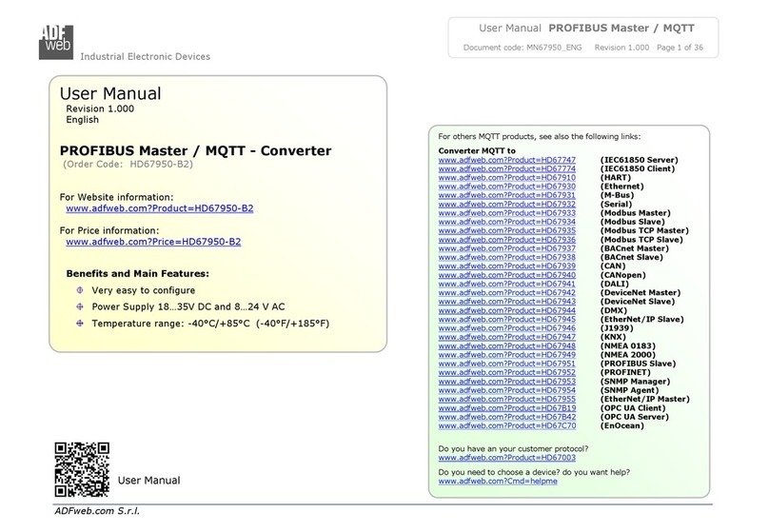Open the HD67C70 EnOcean link
This screenshot has width=769, height=532.
click(507, 425)
